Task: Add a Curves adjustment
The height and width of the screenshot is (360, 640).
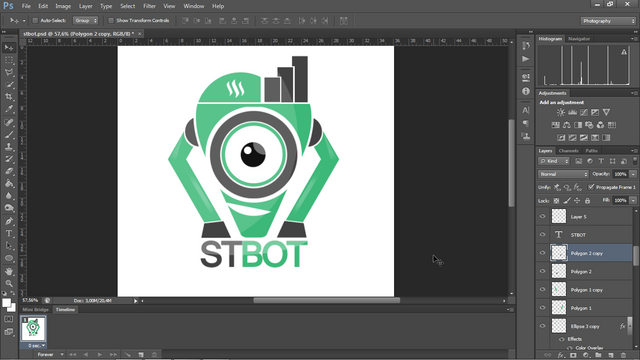Action: tap(584, 112)
